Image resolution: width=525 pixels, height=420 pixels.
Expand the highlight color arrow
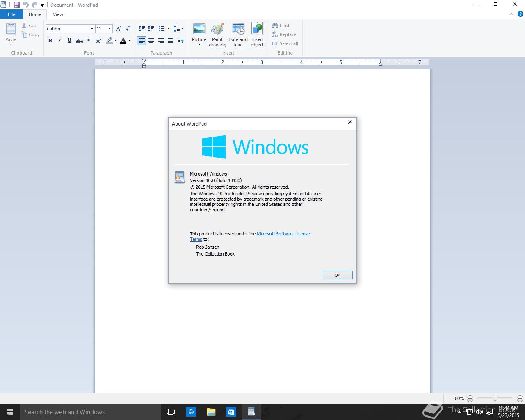pyautogui.click(x=116, y=41)
